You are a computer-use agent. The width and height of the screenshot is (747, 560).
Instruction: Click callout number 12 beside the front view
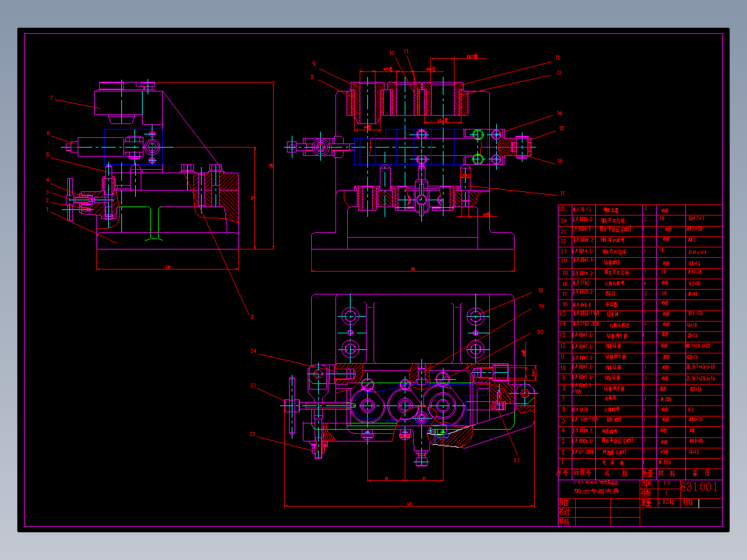point(558,58)
